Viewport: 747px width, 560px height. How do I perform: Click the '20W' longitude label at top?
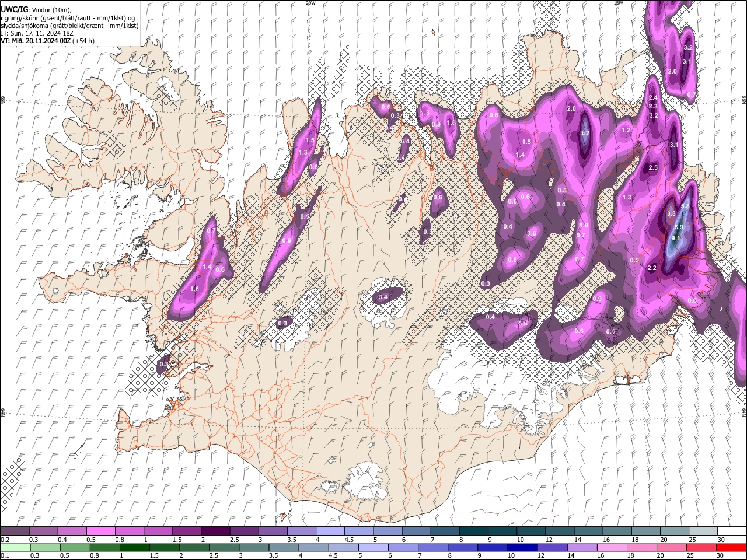click(310, 3)
